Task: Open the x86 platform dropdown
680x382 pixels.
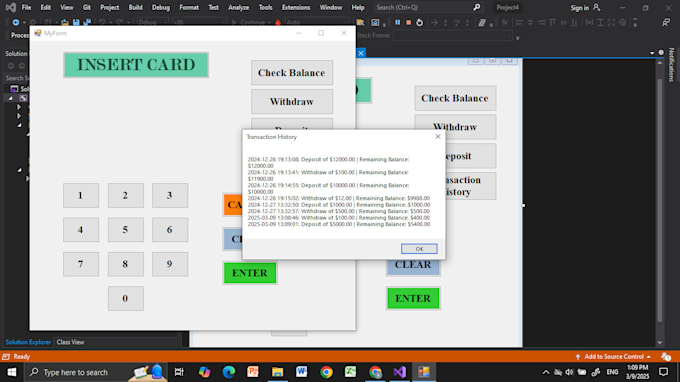Action: [198, 22]
